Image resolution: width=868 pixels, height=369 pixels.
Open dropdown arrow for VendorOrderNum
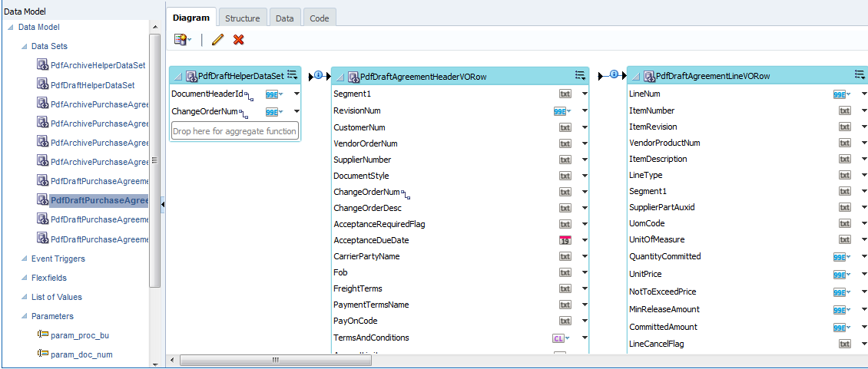(x=585, y=143)
